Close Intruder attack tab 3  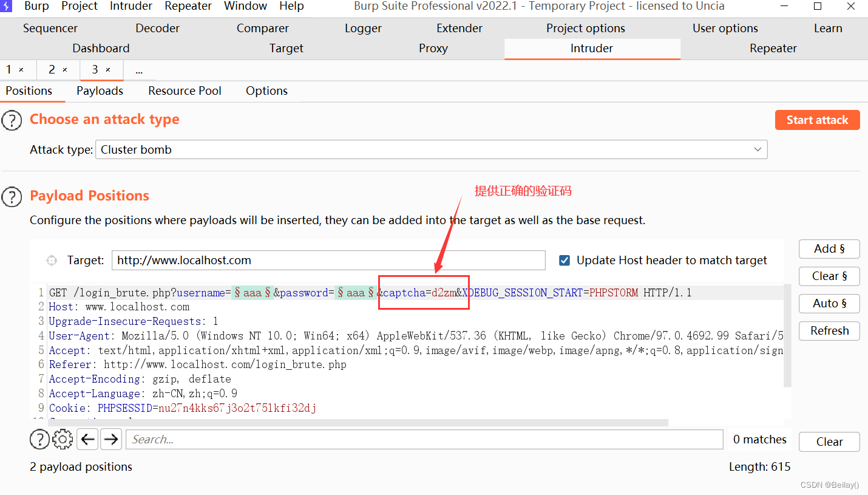click(108, 70)
